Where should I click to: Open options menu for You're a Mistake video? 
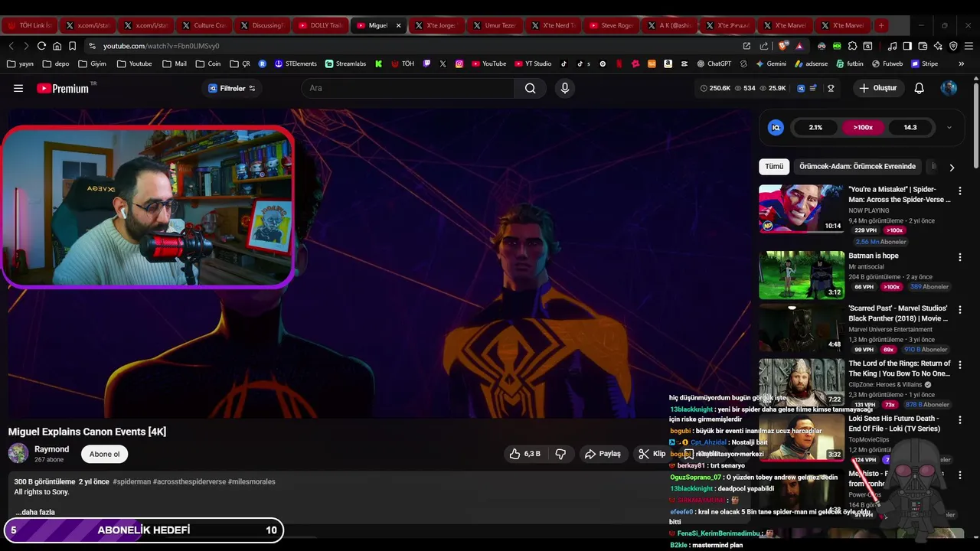[959, 191]
